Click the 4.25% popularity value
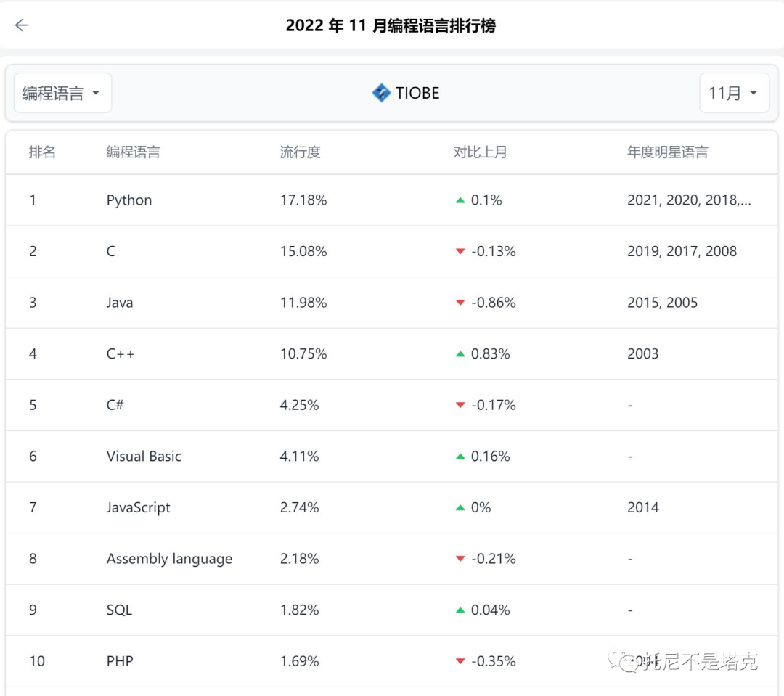Viewport: 784px width, 696px height. pyautogui.click(x=300, y=404)
